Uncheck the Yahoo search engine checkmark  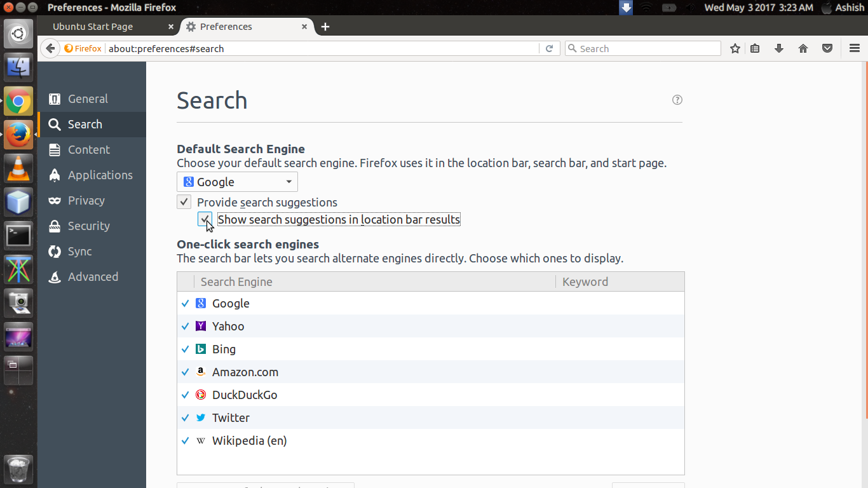tap(186, 326)
